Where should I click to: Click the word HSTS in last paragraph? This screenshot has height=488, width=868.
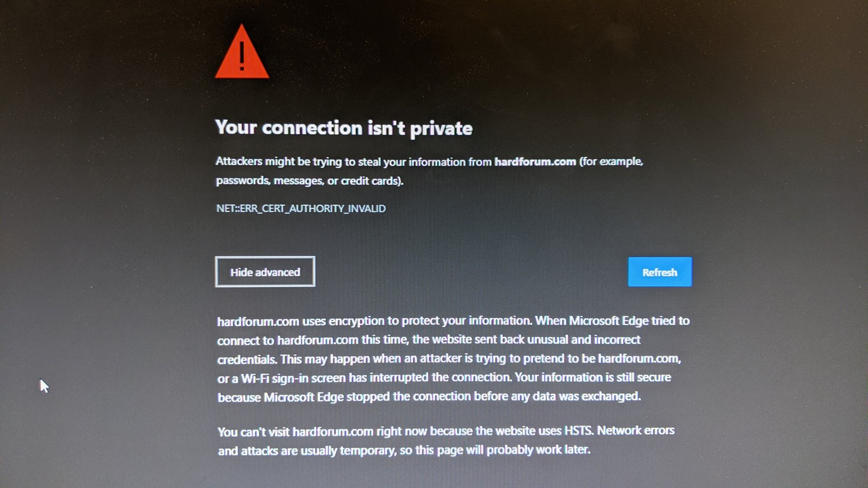tap(579, 430)
